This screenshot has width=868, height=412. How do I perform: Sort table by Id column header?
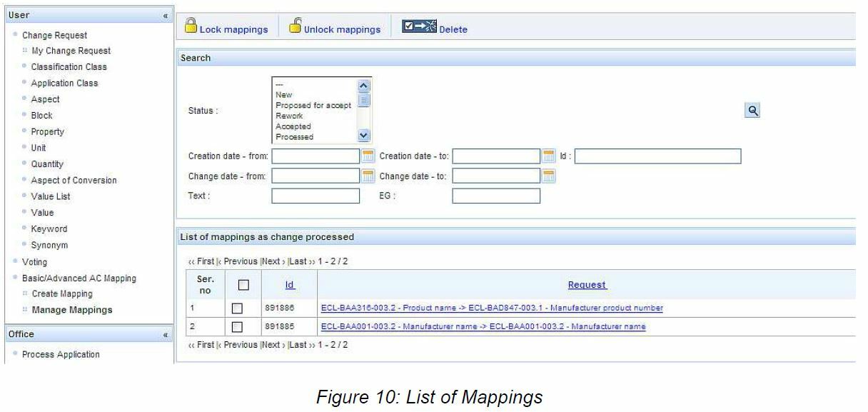pyautogui.click(x=289, y=285)
